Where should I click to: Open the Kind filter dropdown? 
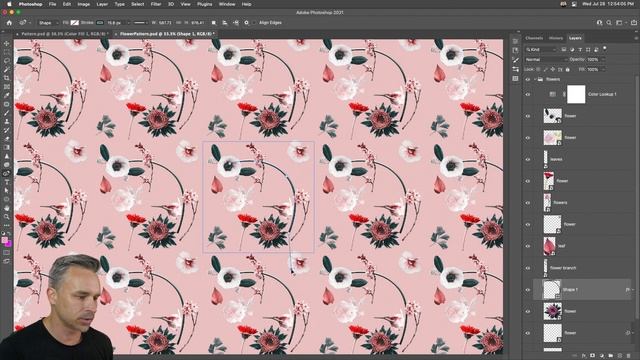pos(541,49)
